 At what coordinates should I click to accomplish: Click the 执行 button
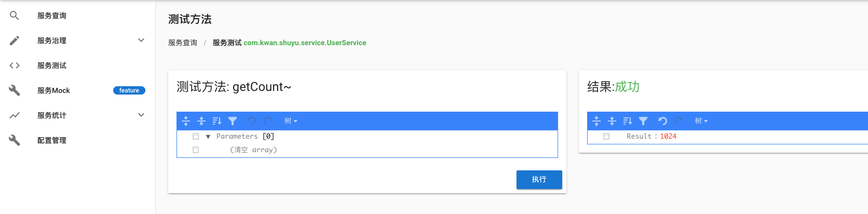pyautogui.click(x=539, y=180)
